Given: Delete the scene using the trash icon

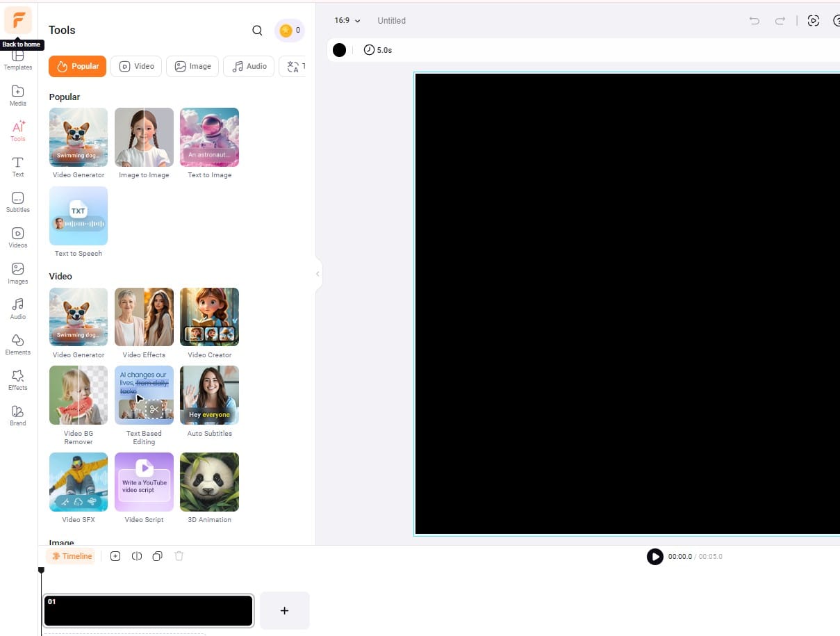Looking at the screenshot, I should click(x=179, y=556).
